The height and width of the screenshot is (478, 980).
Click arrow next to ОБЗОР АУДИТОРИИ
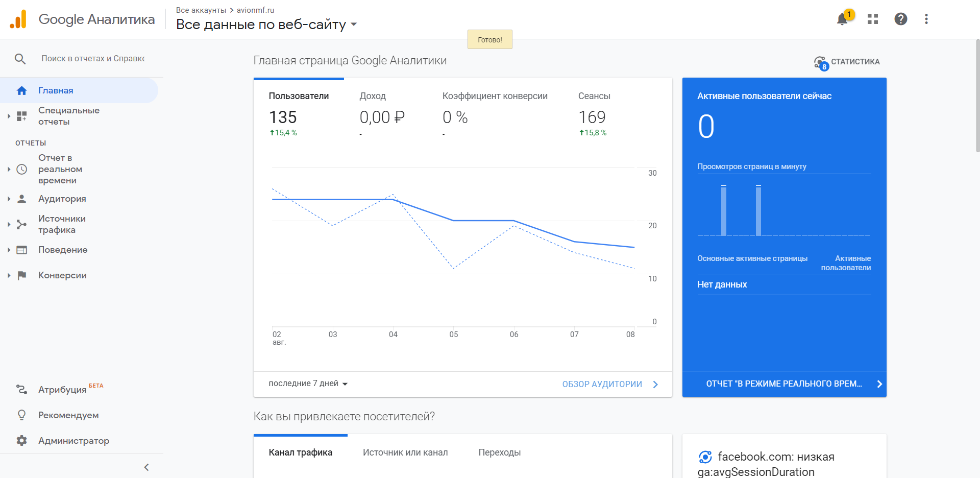click(x=656, y=384)
